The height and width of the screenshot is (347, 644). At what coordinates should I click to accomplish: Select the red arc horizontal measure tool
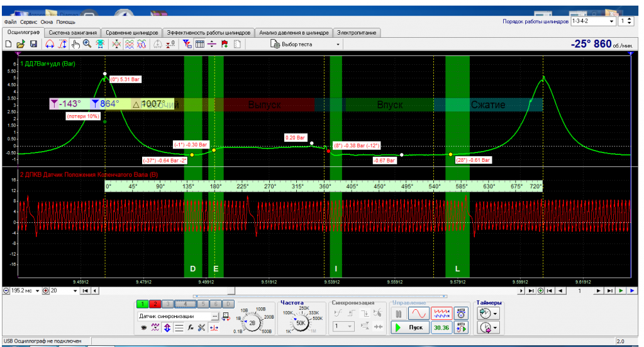(x=49, y=44)
